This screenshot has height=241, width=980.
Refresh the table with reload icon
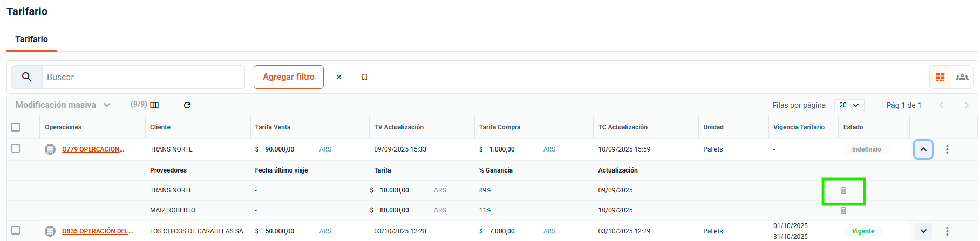[x=187, y=105]
